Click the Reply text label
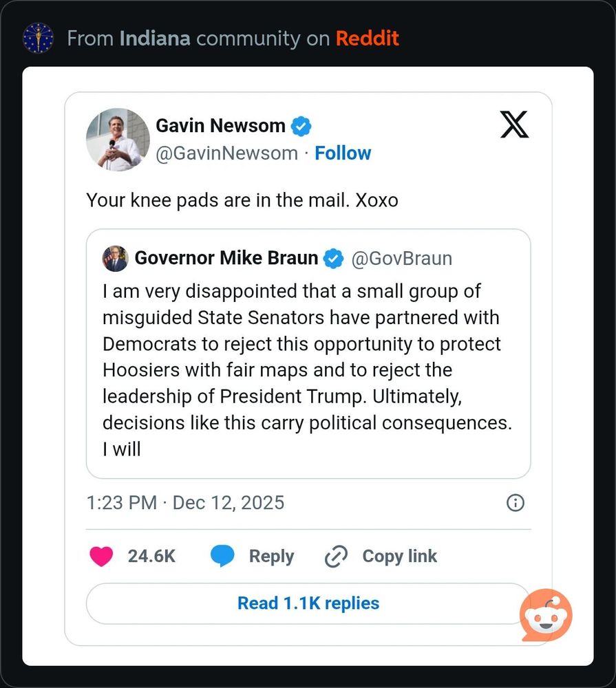The image size is (616, 688). (x=271, y=556)
